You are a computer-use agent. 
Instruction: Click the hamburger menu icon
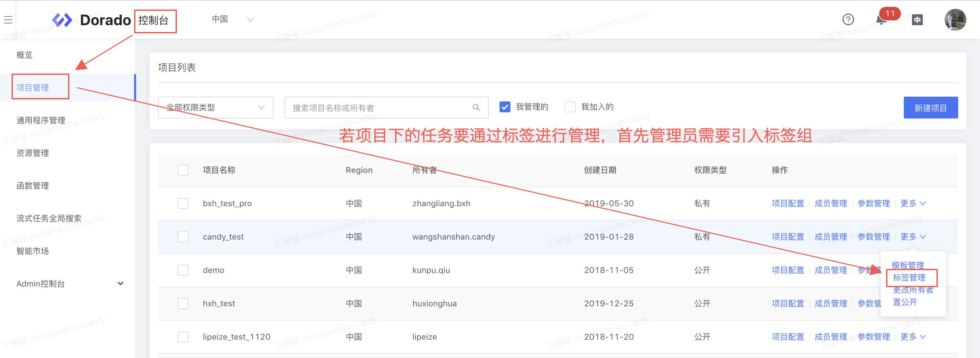tap(8, 20)
